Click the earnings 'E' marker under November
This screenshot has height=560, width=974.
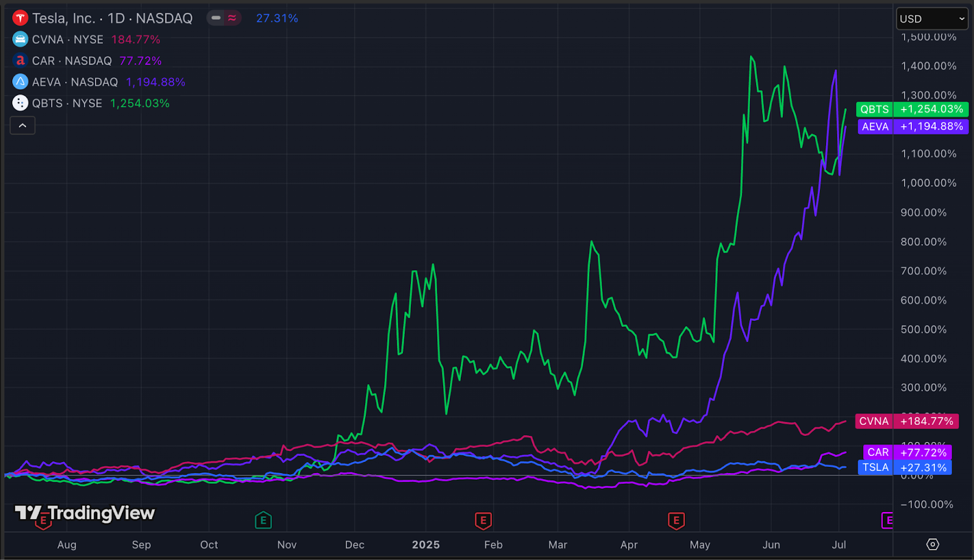pos(263,520)
